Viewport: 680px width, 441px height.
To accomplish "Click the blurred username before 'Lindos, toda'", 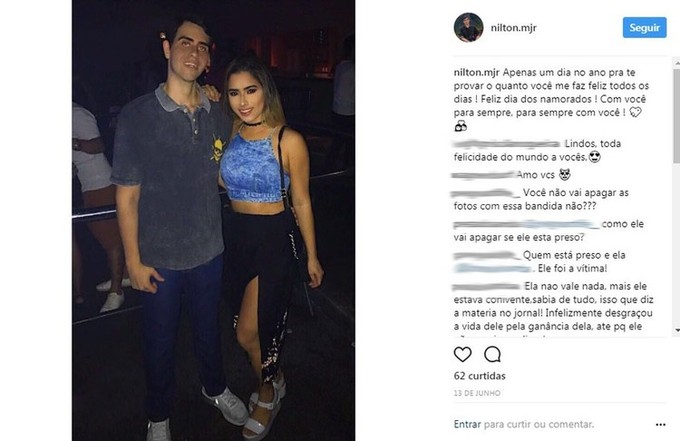I will click(x=507, y=144).
